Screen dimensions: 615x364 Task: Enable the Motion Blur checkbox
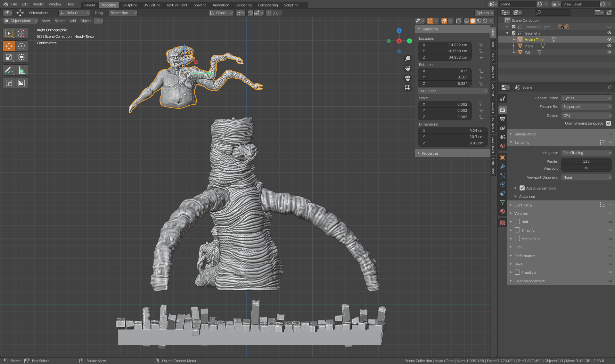click(x=517, y=239)
